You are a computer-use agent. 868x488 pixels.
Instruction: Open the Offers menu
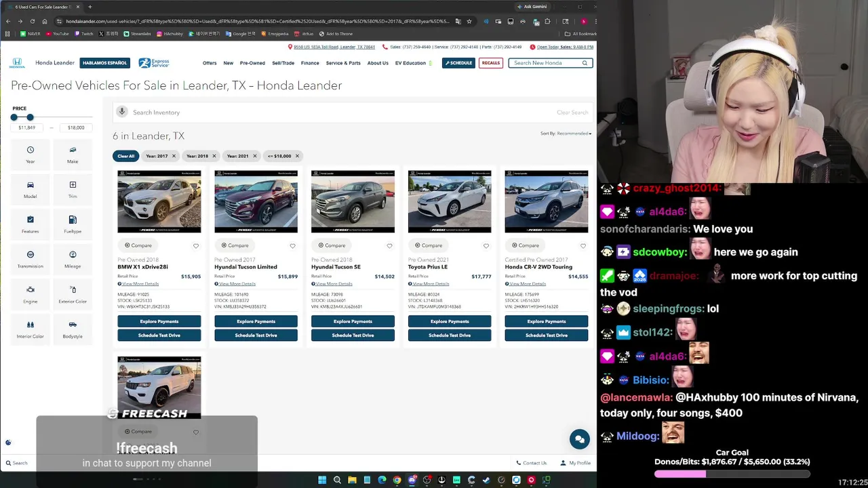click(210, 63)
